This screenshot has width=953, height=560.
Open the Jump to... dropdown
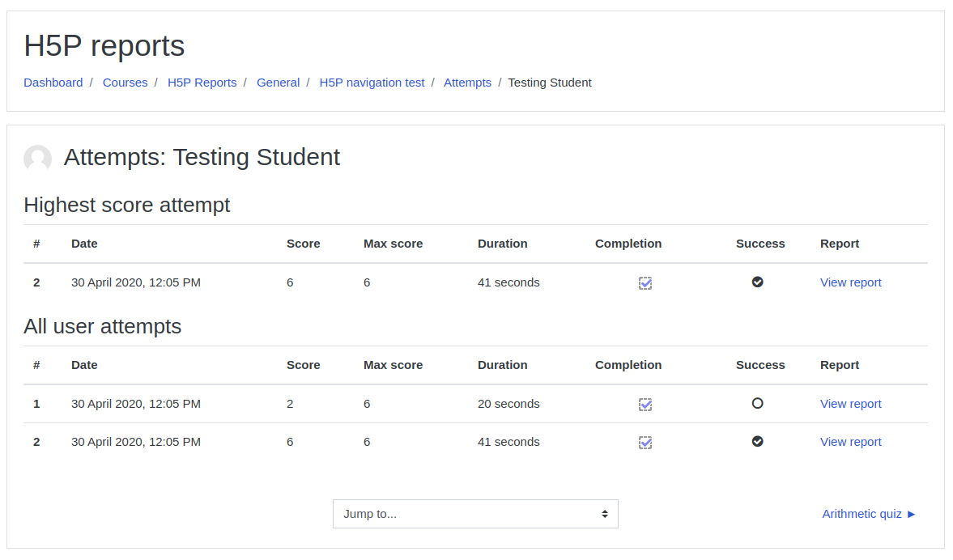point(475,514)
